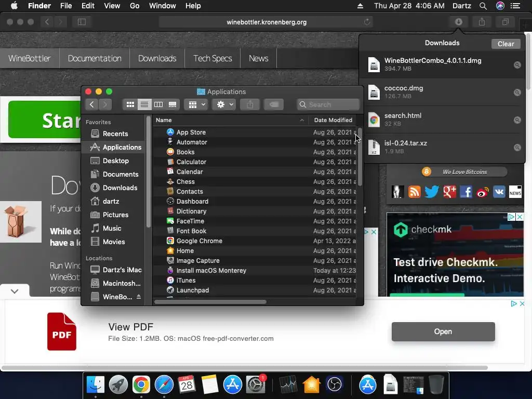Screen dimensions: 532x399
Task: Open Spotlight search in menu bar
Action: click(x=483, y=6)
